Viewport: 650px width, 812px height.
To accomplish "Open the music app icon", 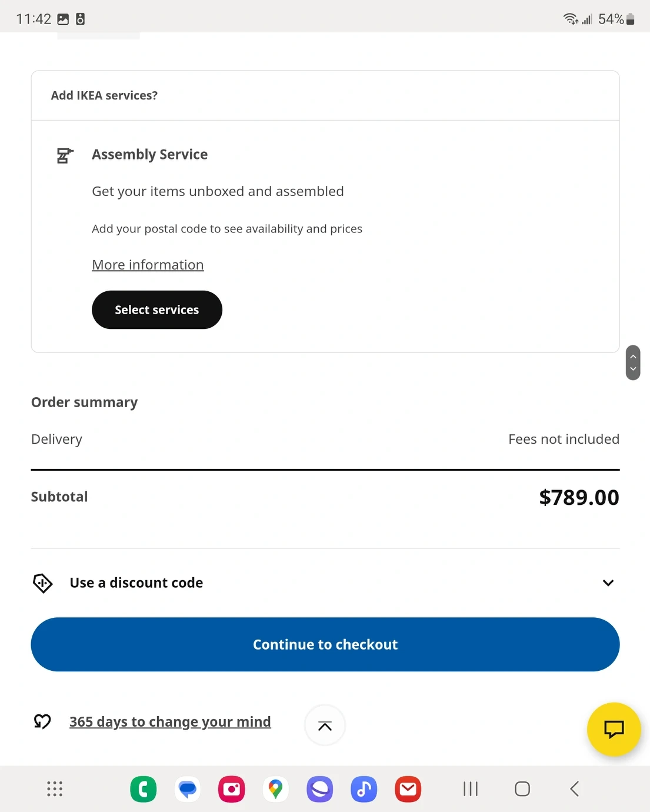I will pyautogui.click(x=364, y=789).
